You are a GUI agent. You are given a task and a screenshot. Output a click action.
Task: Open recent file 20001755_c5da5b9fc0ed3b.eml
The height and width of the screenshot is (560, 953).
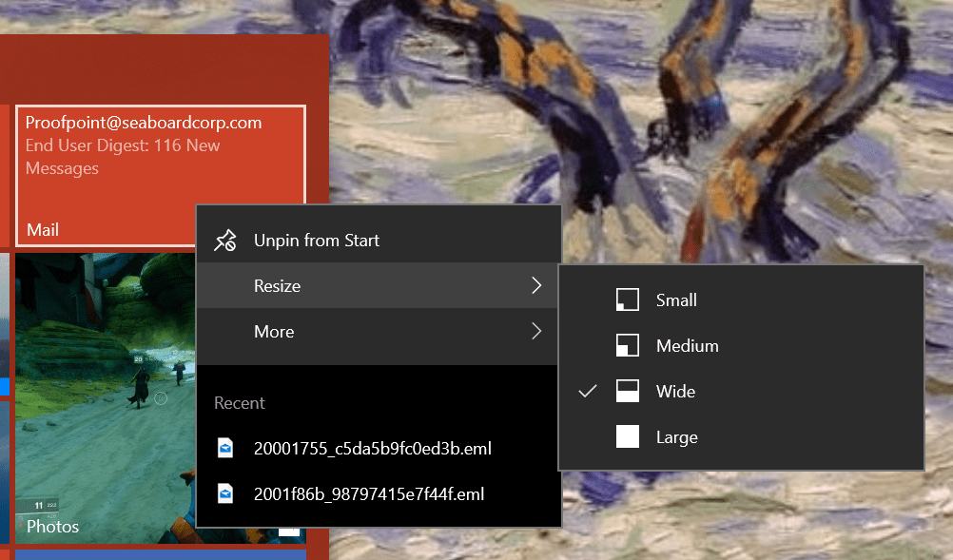tap(371, 448)
